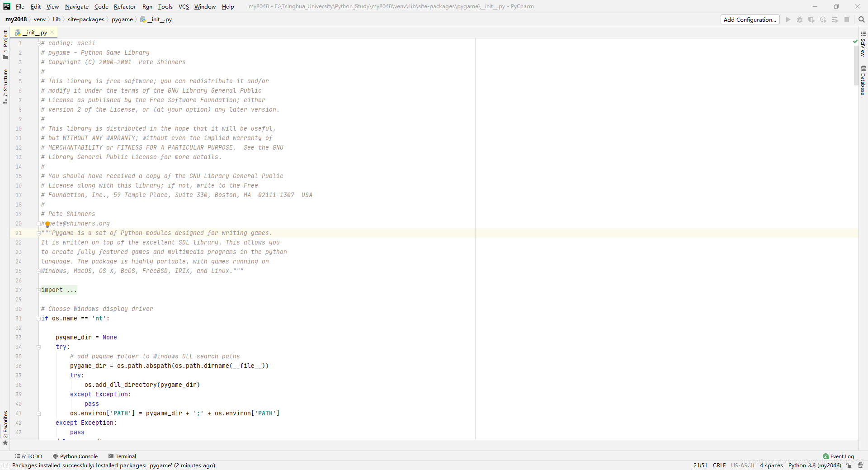Open the Refactor menu
Viewport: 868px width, 470px height.
(125, 6)
